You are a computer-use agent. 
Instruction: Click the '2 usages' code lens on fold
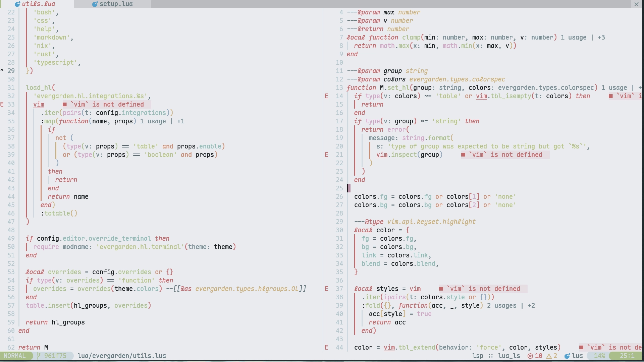tap(501, 305)
